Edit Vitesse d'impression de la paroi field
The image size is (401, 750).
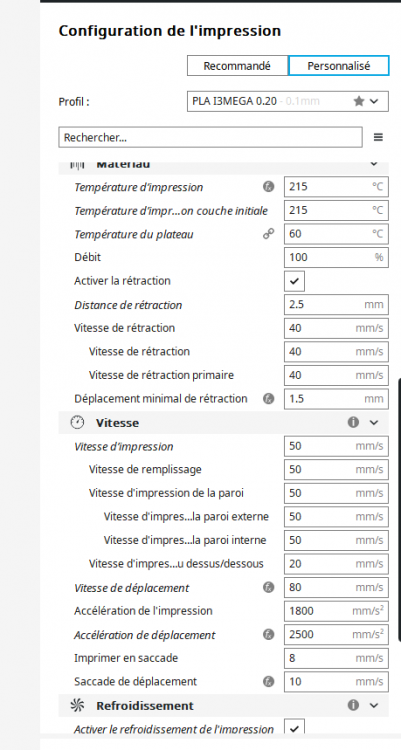(336, 493)
